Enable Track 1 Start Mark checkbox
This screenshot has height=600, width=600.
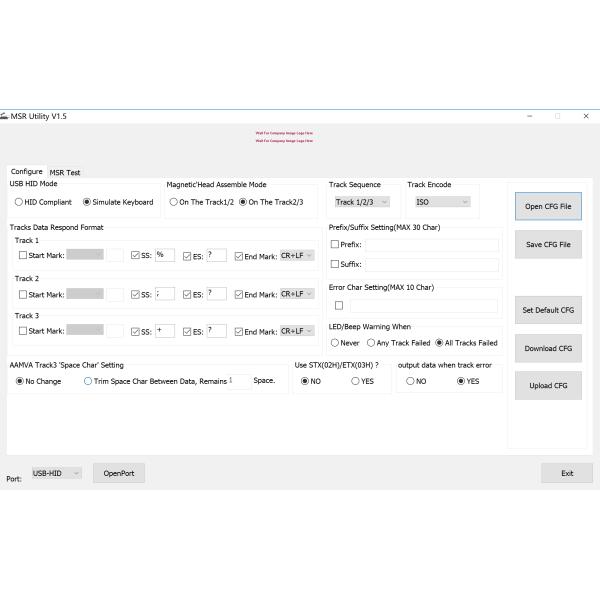coord(23,256)
